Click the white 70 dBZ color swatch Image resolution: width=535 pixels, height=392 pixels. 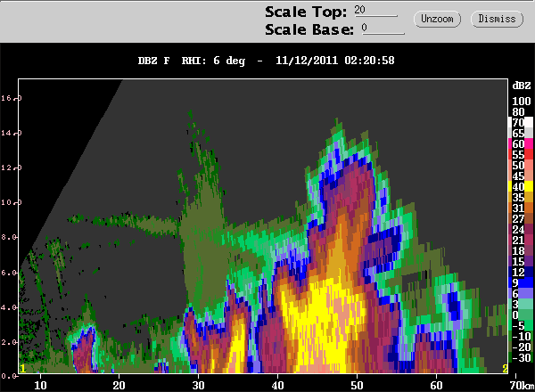pos(521,122)
